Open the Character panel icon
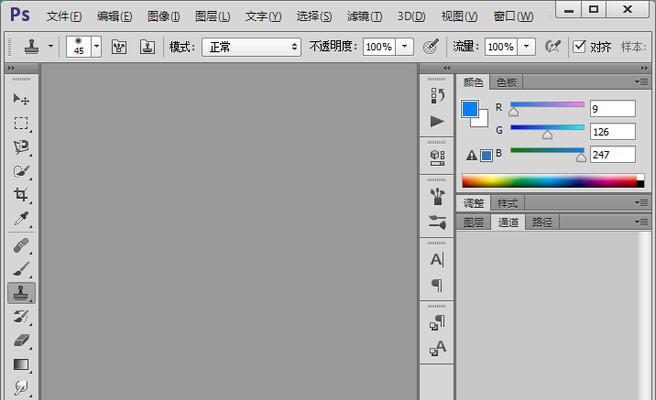Image resolution: width=656 pixels, height=400 pixels. point(437,260)
